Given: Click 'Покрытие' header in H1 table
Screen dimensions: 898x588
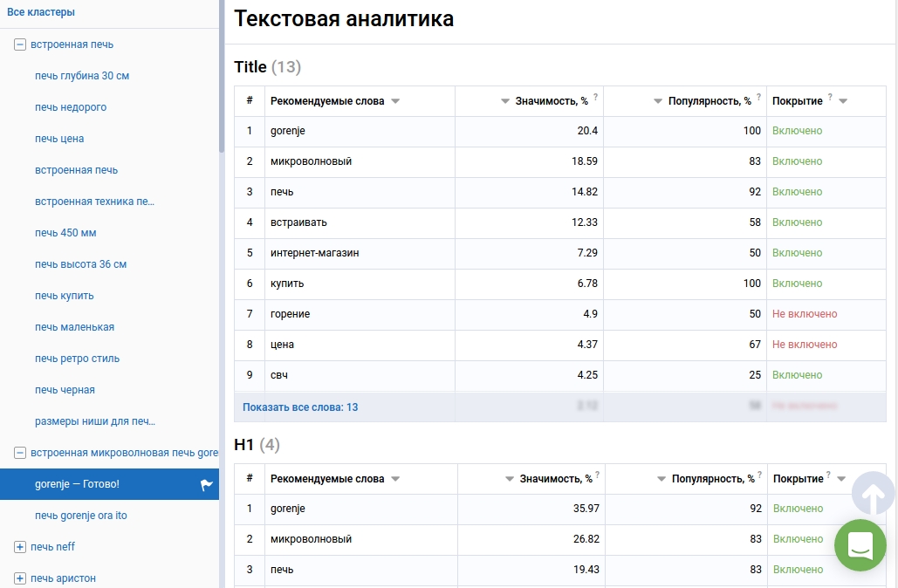Looking at the screenshot, I should pyautogui.click(x=798, y=479).
